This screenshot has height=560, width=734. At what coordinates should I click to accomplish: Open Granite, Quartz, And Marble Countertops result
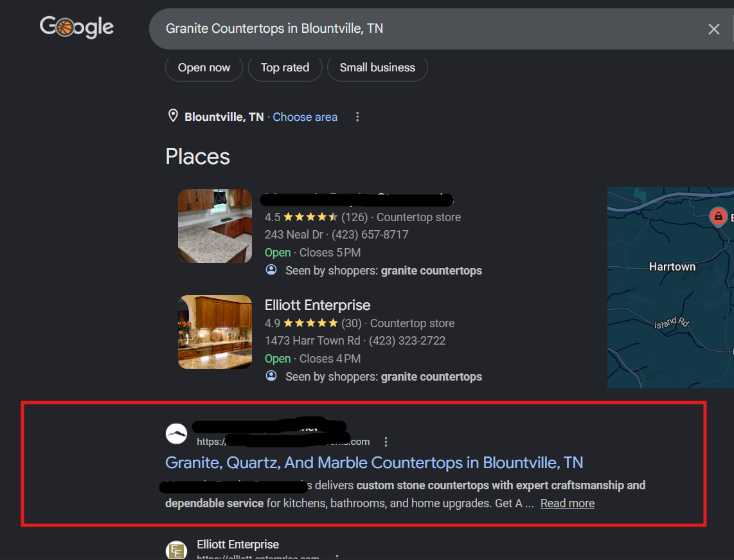click(374, 463)
